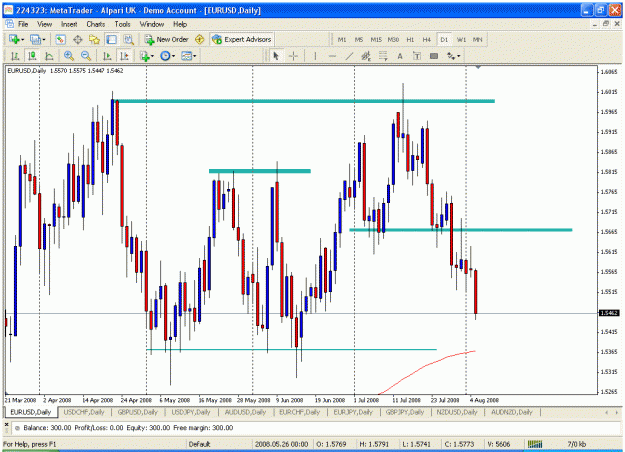Viewport: 625px width, 452px height.
Task: Switch to EURCHF,Daily chart tab
Action: coord(299,412)
